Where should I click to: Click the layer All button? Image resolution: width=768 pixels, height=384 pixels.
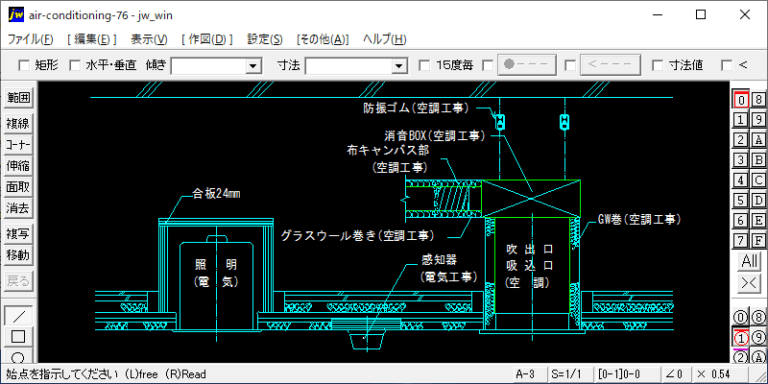click(x=749, y=262)
